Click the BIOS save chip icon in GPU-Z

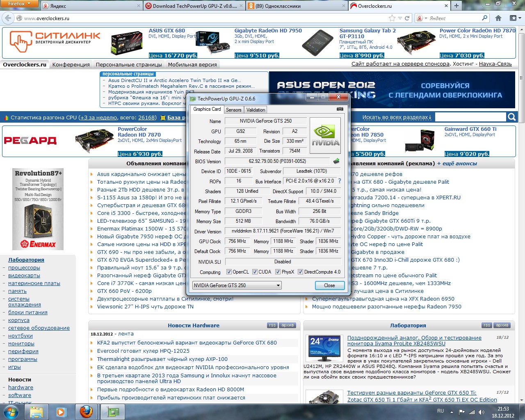(x=336, y=161)
